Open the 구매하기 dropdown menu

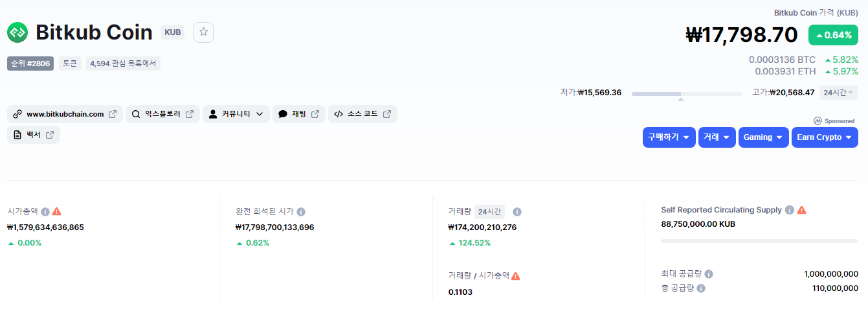pos(669,137)
